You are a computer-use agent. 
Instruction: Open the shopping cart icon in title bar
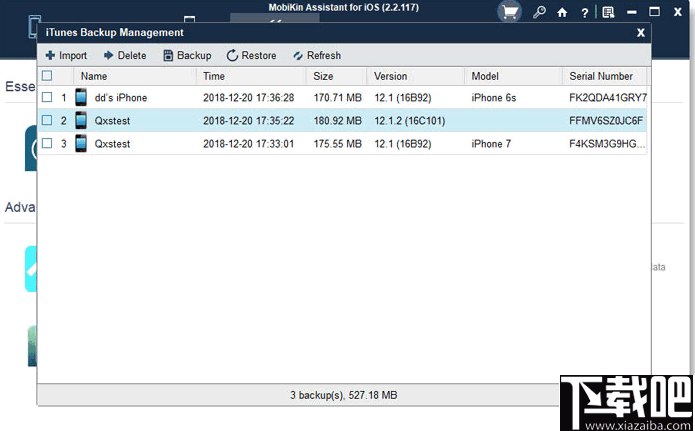(x=510, y=12)
